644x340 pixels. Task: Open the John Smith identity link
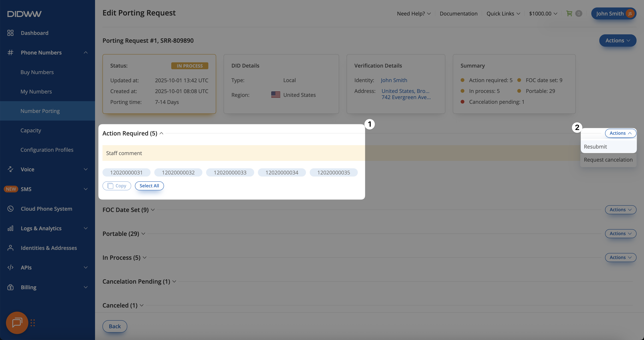coord(394,80)
